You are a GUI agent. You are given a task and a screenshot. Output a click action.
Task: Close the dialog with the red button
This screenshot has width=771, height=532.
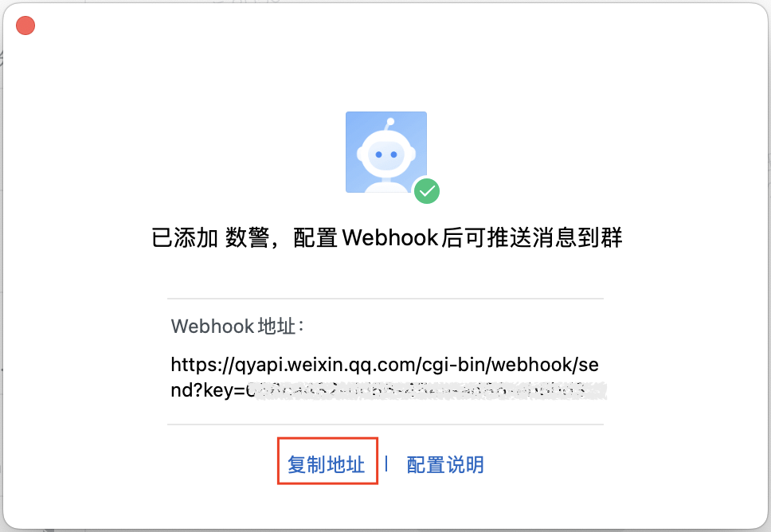coord(25,25)
